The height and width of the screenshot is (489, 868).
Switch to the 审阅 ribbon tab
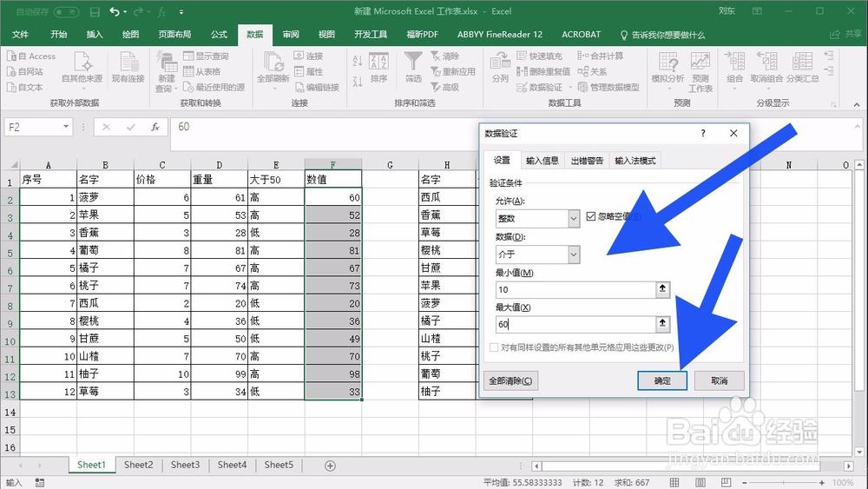(291, 35)
